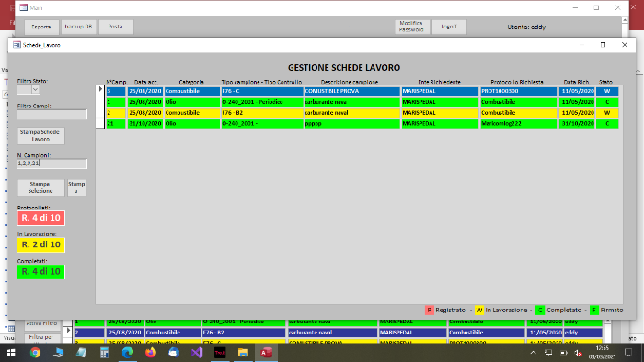Click the ppppp description cell
Image resolution: width=644 pixels, height=362 pixels.
tap(351, 123)
